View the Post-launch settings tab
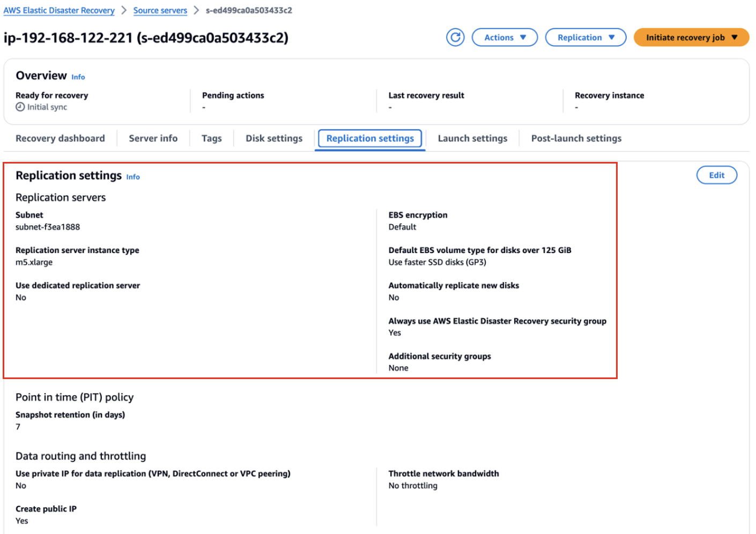 pos(576,138)
